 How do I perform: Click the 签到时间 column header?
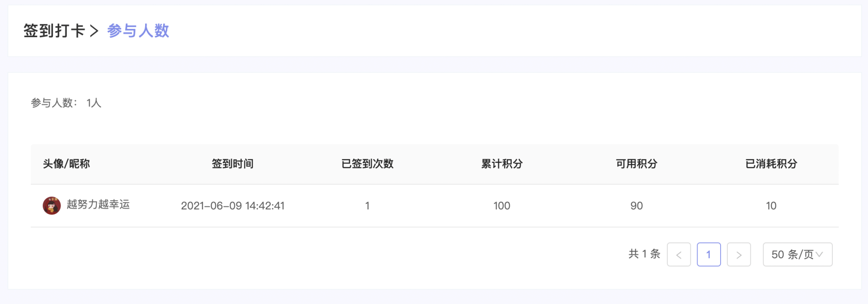point(232,164)
